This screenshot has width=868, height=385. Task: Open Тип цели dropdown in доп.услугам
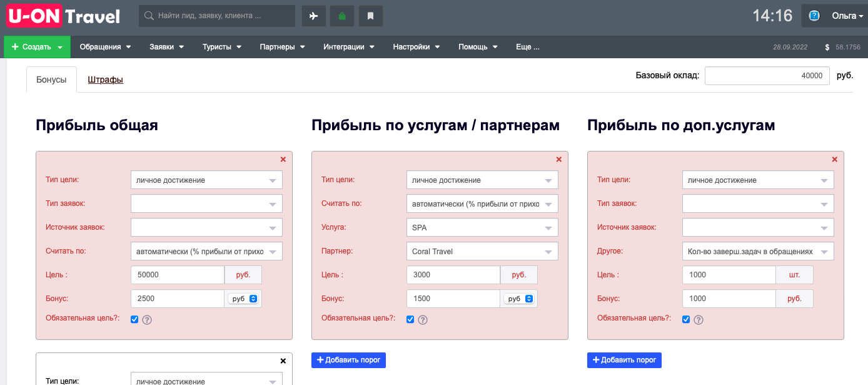758,180
